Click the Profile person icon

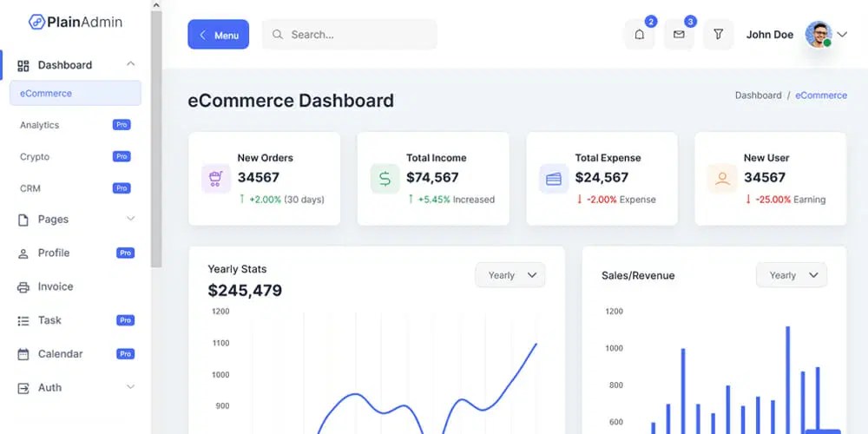click(23, 253)
